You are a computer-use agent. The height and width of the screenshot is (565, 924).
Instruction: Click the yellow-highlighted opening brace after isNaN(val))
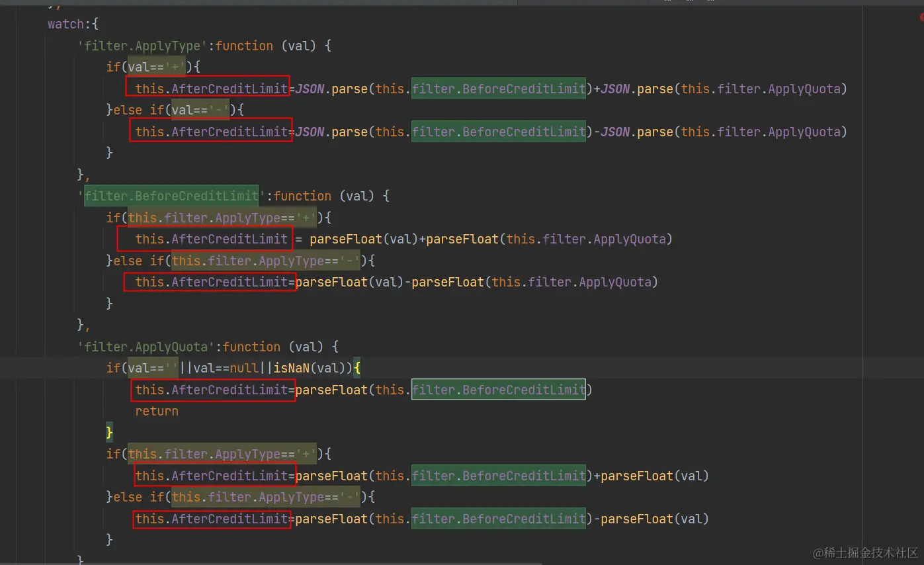[357, 368]
